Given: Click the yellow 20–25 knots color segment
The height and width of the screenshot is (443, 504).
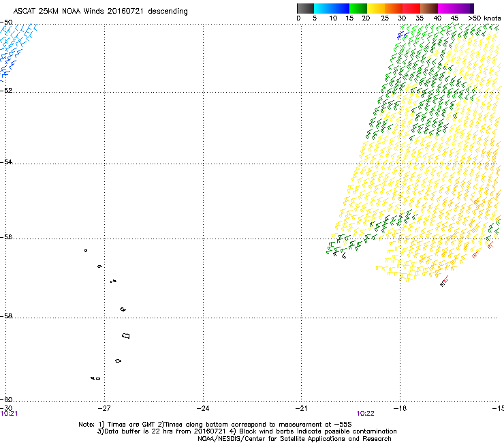Looking at the screenshot, I should click(376, 8).
